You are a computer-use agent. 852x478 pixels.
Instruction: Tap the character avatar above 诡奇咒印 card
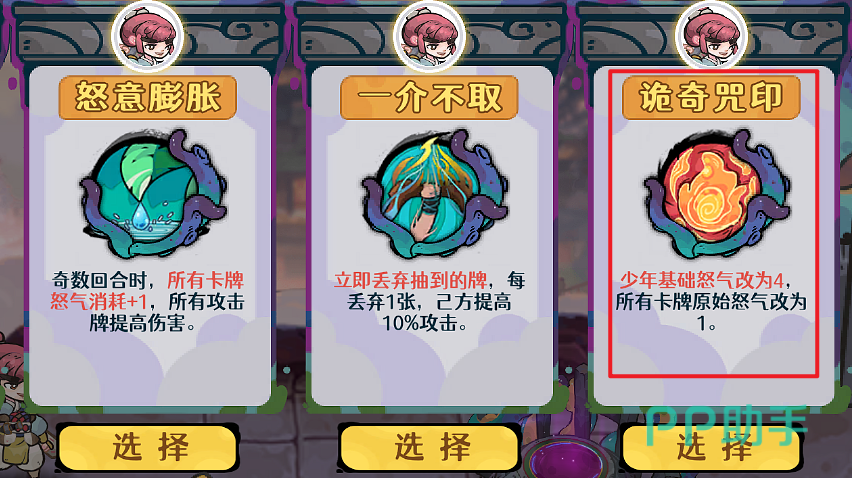[x=711, y=36]
